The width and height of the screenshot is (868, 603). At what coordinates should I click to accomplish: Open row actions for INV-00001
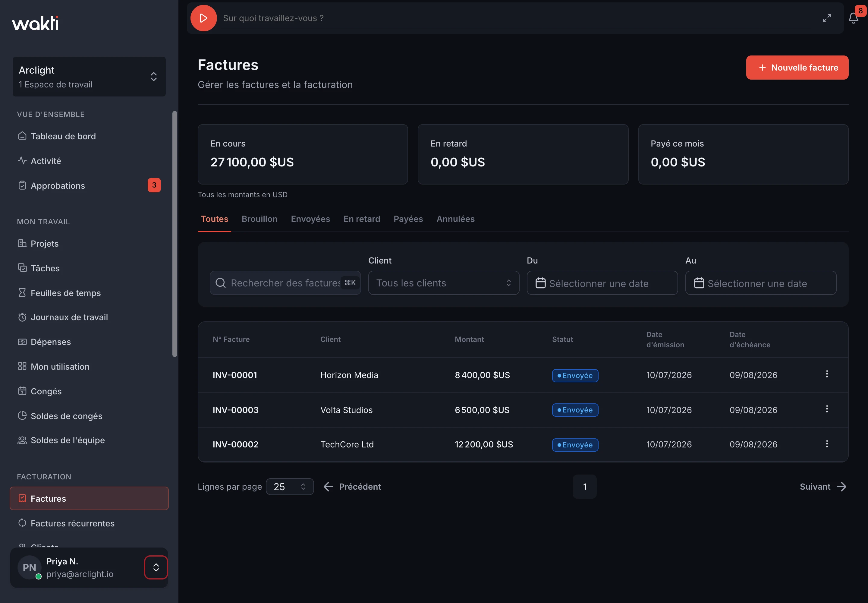pos(827,374)
